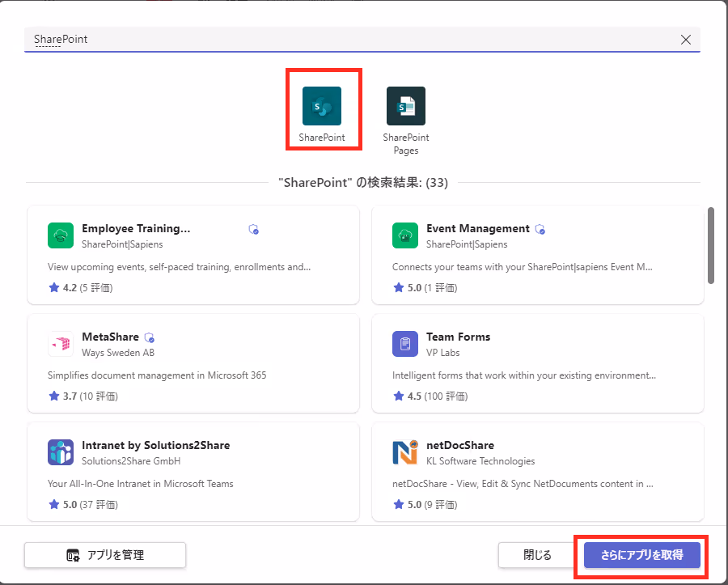
Task: Open the MetaShare app icon
Action: click(x=61, y=344)
